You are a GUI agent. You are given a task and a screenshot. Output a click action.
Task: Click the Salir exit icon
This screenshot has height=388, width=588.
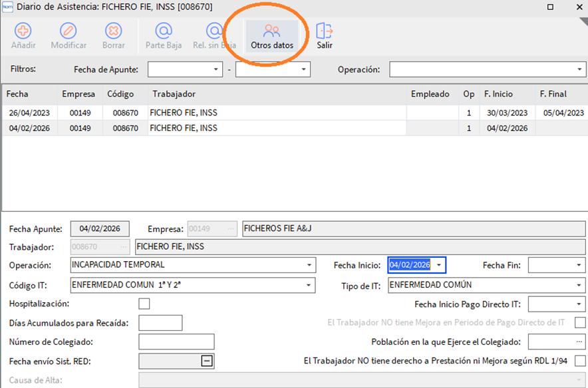[325, 31]
